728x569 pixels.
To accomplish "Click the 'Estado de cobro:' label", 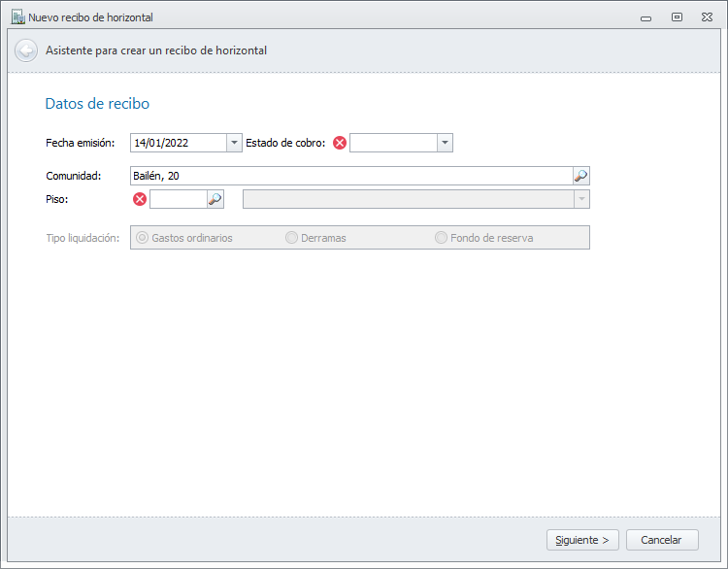I will (285, 143).
